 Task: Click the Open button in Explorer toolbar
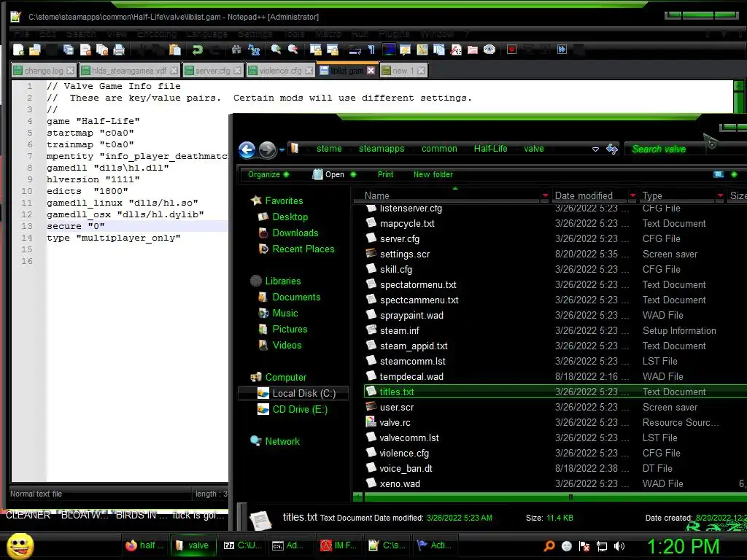coord(329,174)
